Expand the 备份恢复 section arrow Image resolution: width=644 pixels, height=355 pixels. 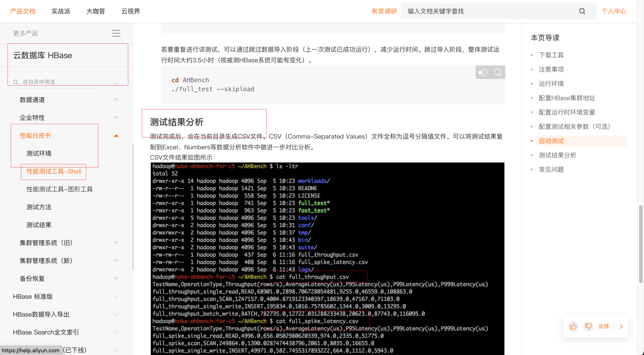pyautogui.click(x=116, y=279)
